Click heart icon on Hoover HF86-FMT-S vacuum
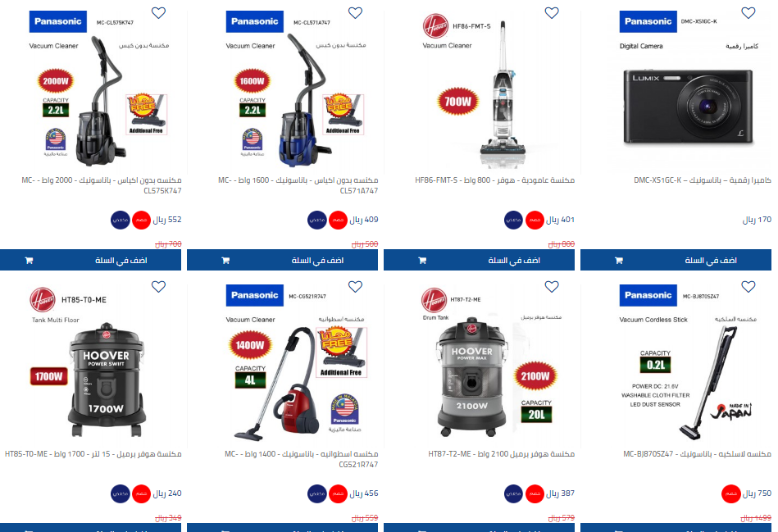The width and height of the screenshot is (778, 532). 552,13
